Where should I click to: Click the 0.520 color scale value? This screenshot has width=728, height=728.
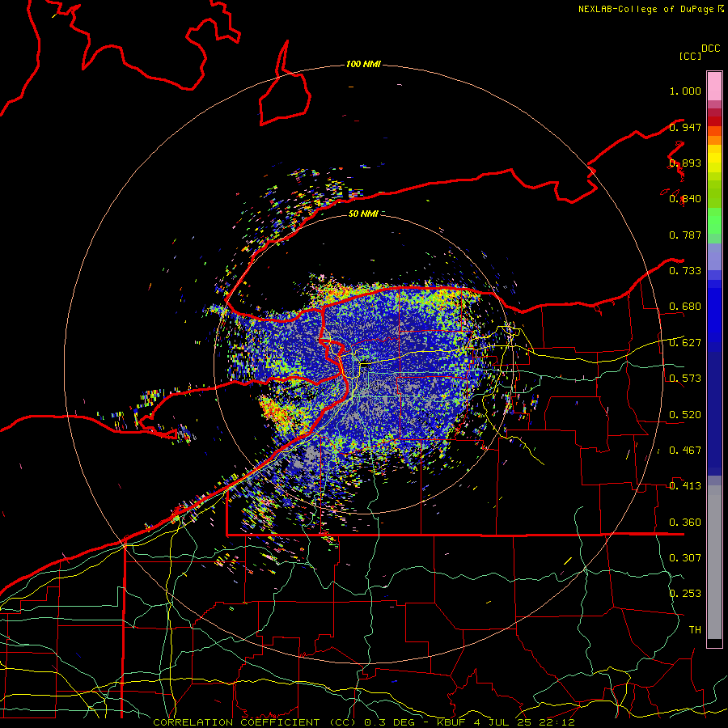(x=685, y=414)
